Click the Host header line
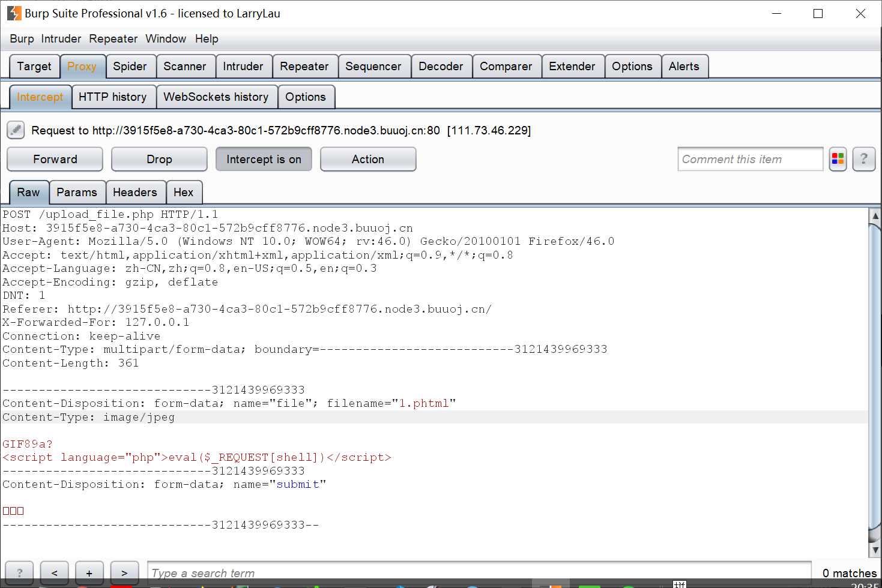 pyautogui.click(x=208, y=228)
